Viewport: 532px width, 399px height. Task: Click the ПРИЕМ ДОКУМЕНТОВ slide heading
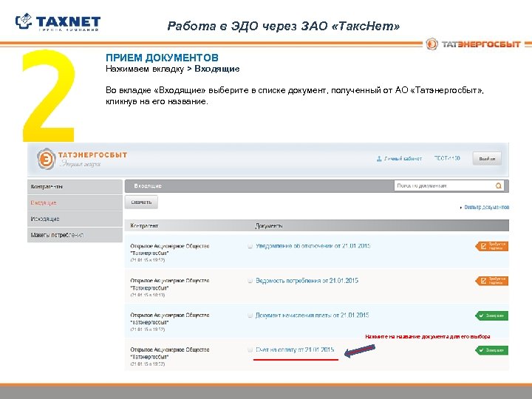[162, 58]
